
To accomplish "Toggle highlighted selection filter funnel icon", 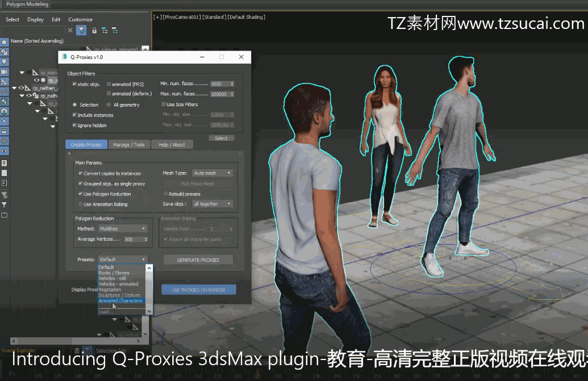I will (81, 30).
